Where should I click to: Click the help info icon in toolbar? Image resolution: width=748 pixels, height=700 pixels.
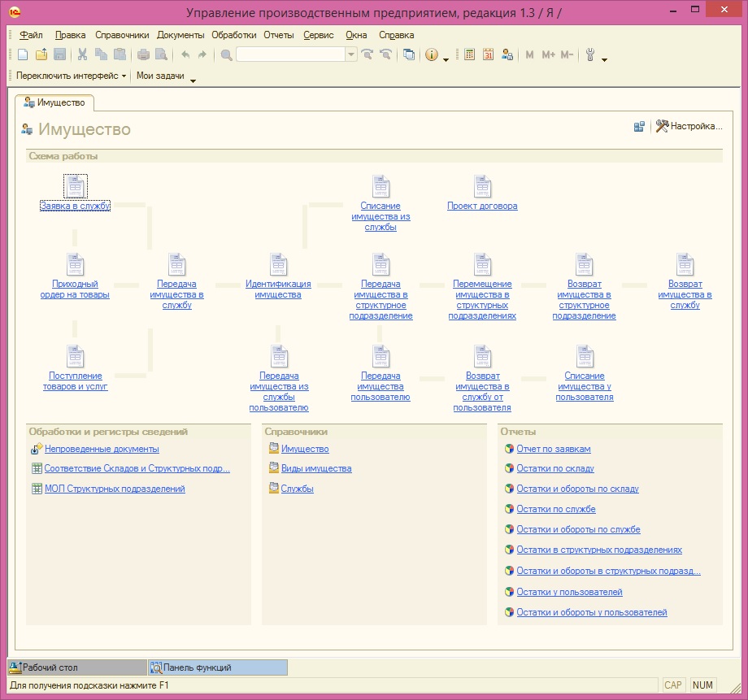432,55
